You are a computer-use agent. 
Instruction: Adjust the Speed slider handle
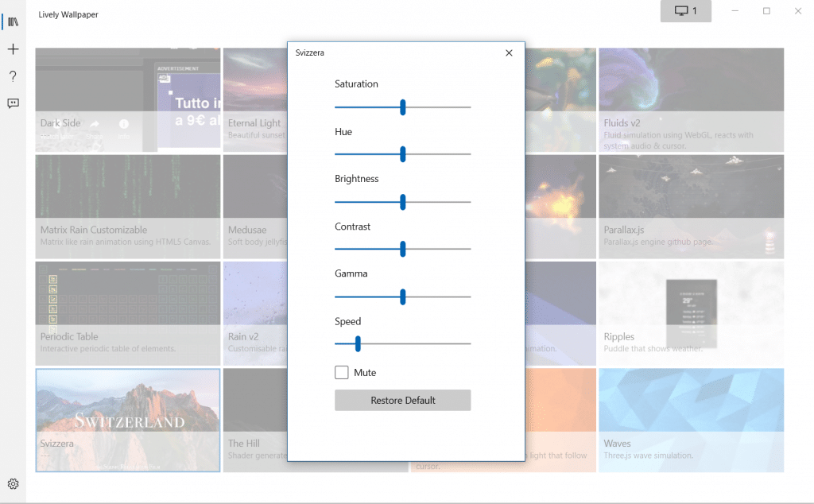[x=358, y=343]
